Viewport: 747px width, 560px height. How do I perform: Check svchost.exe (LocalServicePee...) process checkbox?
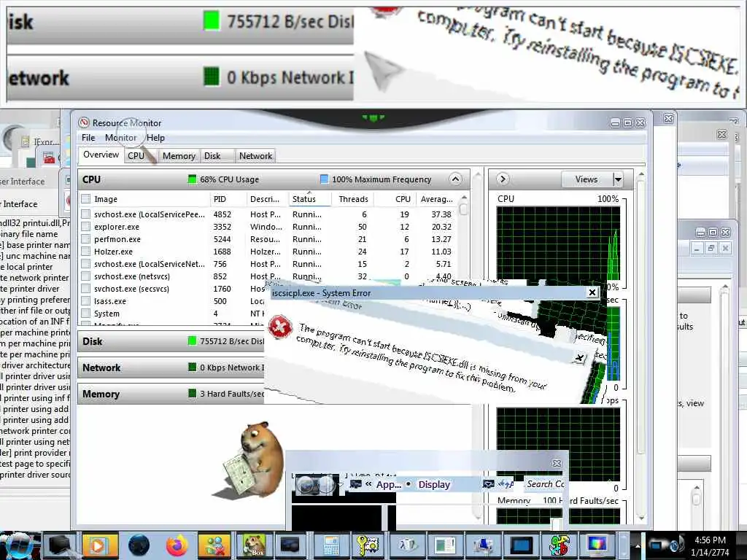[86, 214]
